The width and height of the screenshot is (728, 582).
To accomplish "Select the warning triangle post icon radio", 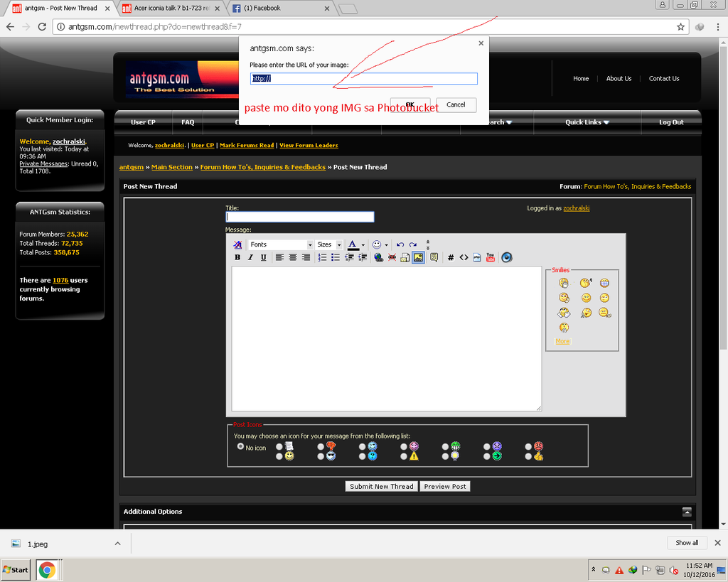I will point(403,456).
